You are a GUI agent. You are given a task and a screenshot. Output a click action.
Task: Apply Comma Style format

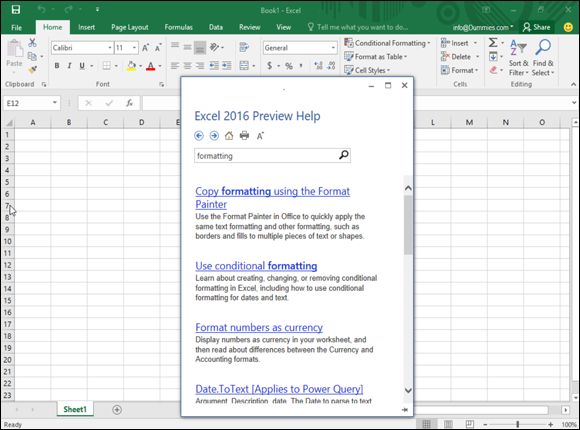pos(301,66)
